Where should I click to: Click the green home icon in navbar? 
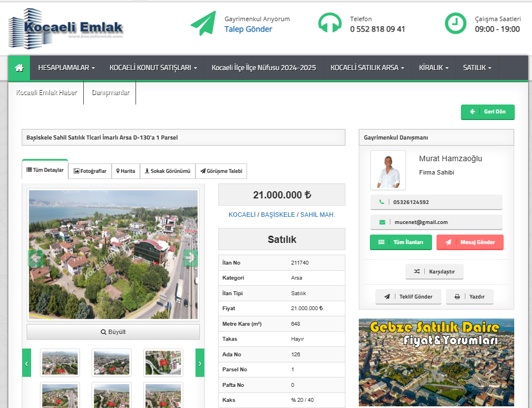click(x=19, y=68)
